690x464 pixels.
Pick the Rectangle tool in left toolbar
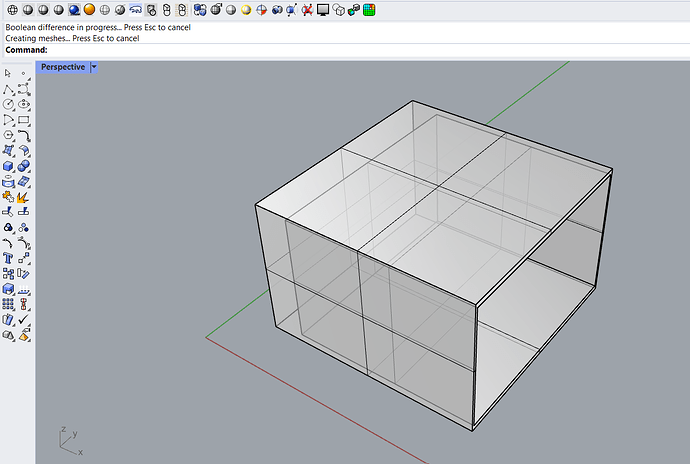24,120
